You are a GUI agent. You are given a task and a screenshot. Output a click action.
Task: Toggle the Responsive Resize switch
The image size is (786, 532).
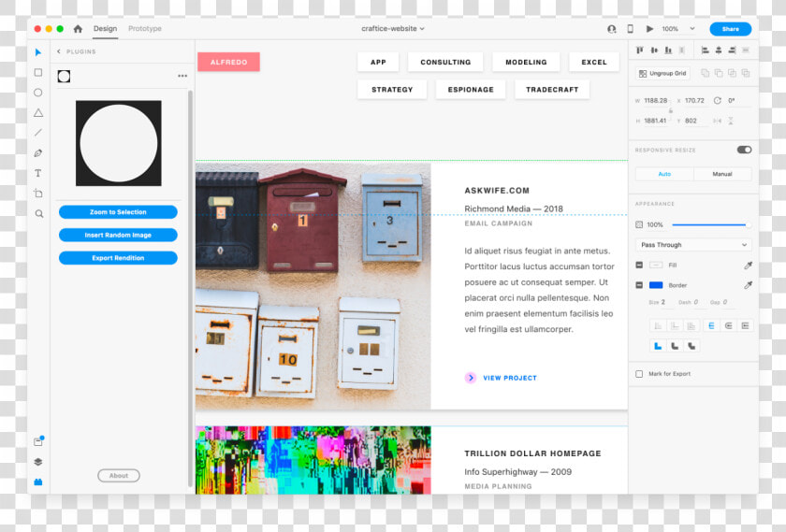point(744,150)
